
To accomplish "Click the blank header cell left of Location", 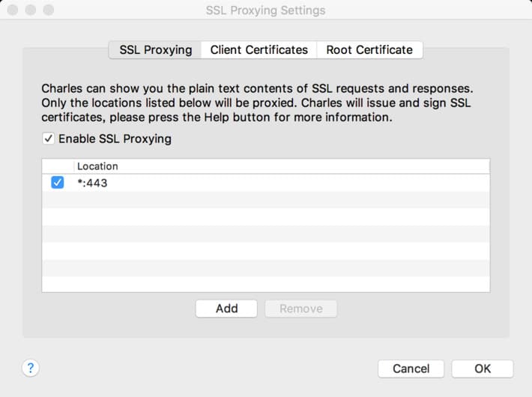I will point(58,166).
